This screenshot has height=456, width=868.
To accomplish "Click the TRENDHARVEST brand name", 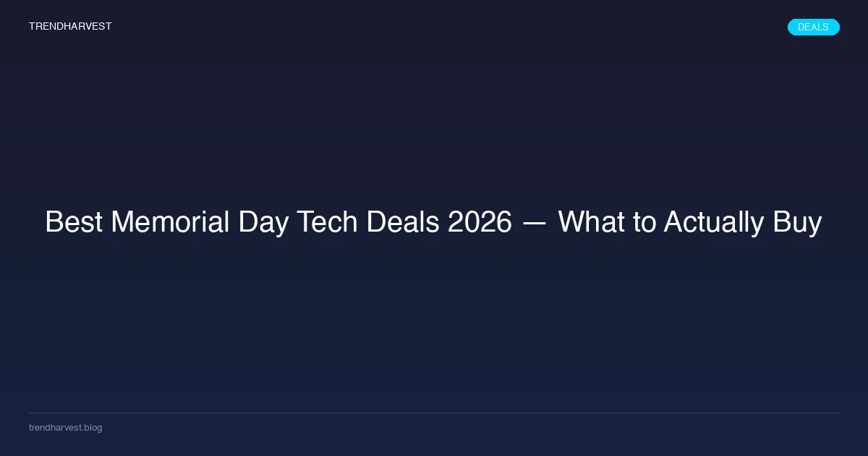I will pyautogui.click(x=70, y=27).
